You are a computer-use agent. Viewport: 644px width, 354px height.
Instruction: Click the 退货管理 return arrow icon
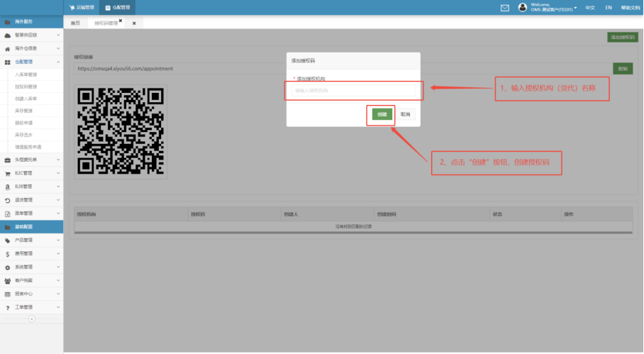[x=7, y=200]
